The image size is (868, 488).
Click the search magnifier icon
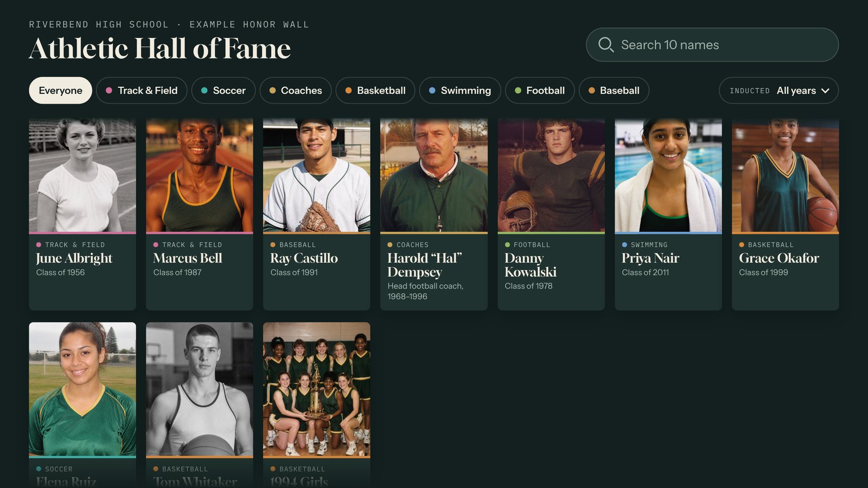pyautogui.click(x=605, y=44)
